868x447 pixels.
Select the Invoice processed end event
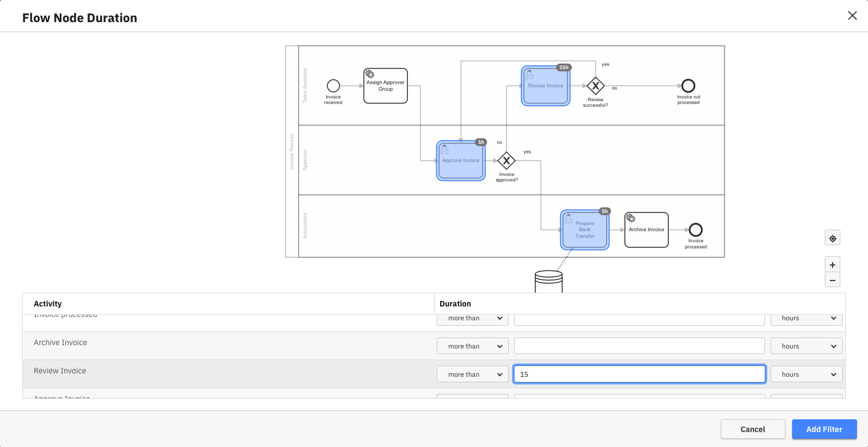(696, 230)
